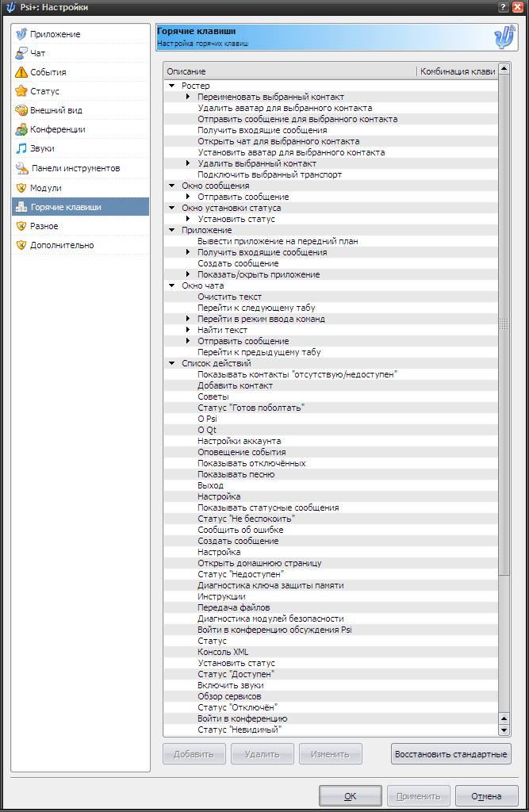
Task: Open the Дополнительно settings page
Action: click(62, 245)
